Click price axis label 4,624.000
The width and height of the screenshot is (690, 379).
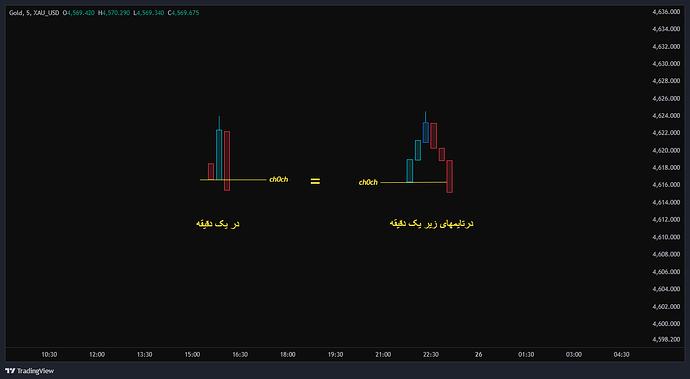tap(666, 116)
